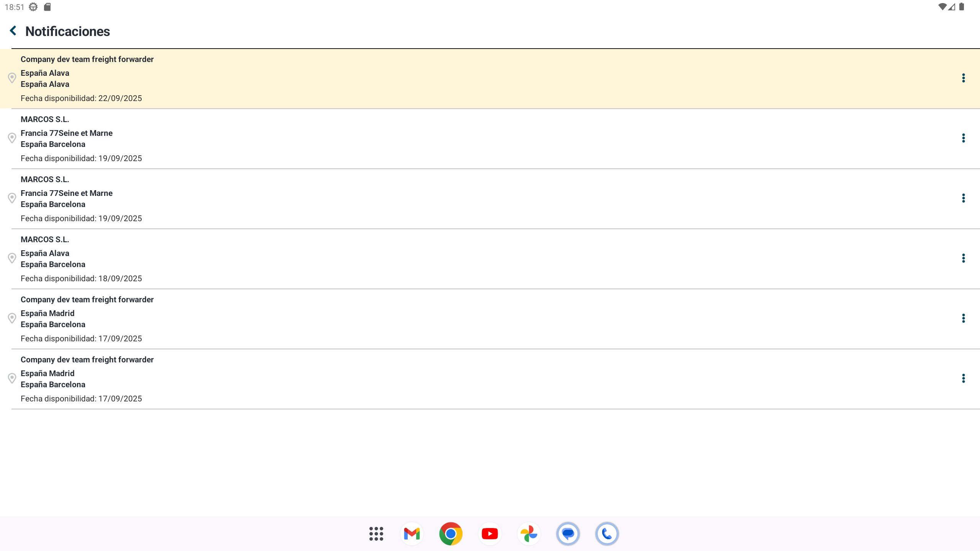Image resolution: width=980 pixels, height=551 pixels.
Task: Open three-dot menu for 18/09/2025 notification
Action: [x=963, y=258]
